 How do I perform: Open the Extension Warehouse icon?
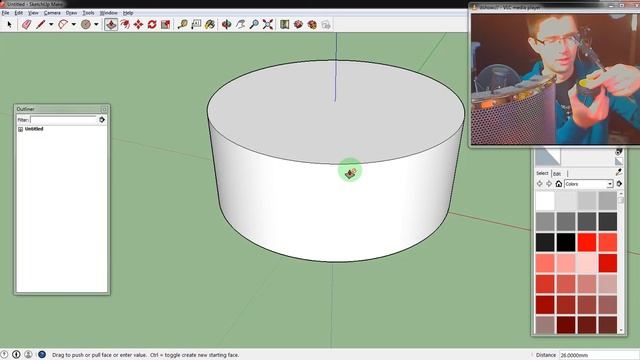point(312,24)
